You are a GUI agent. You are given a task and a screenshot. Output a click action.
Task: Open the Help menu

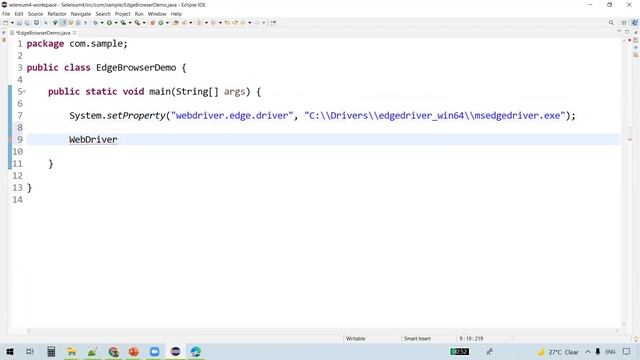(176, 14)
